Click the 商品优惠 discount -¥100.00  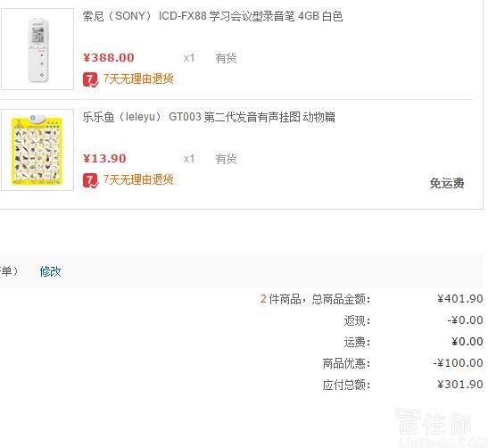pos(459,363)
